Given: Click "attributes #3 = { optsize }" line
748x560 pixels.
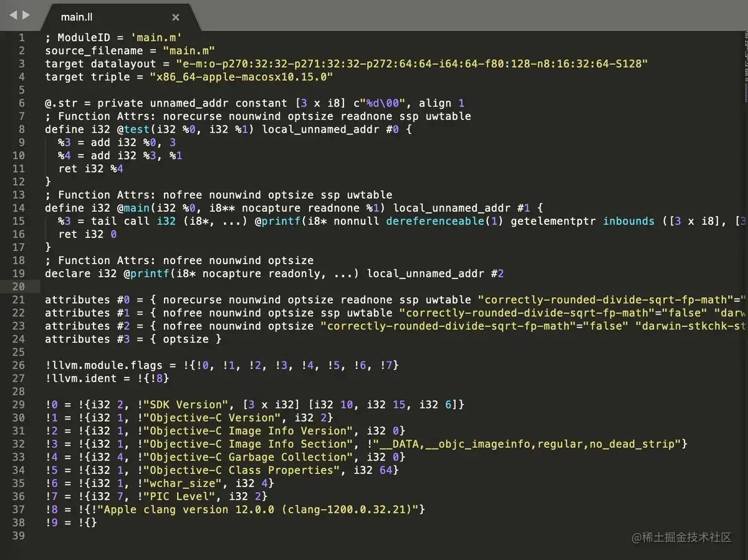Looking at the screenshot, I should coord(133,339).
